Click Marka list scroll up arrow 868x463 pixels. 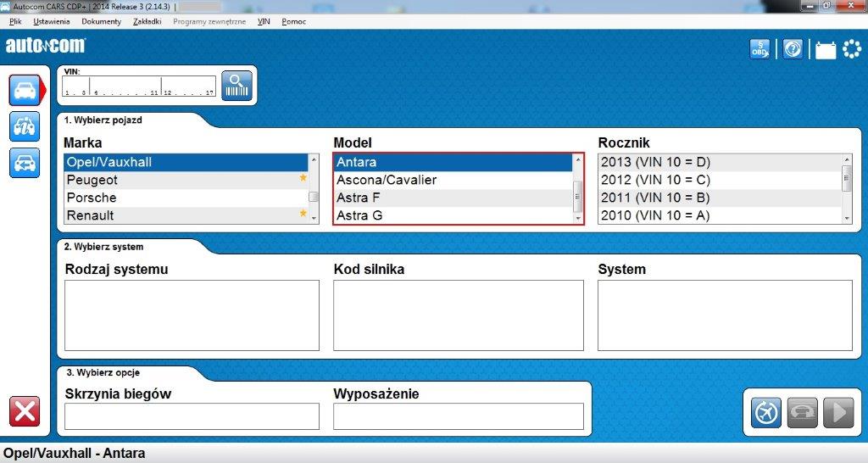(314, 159)
